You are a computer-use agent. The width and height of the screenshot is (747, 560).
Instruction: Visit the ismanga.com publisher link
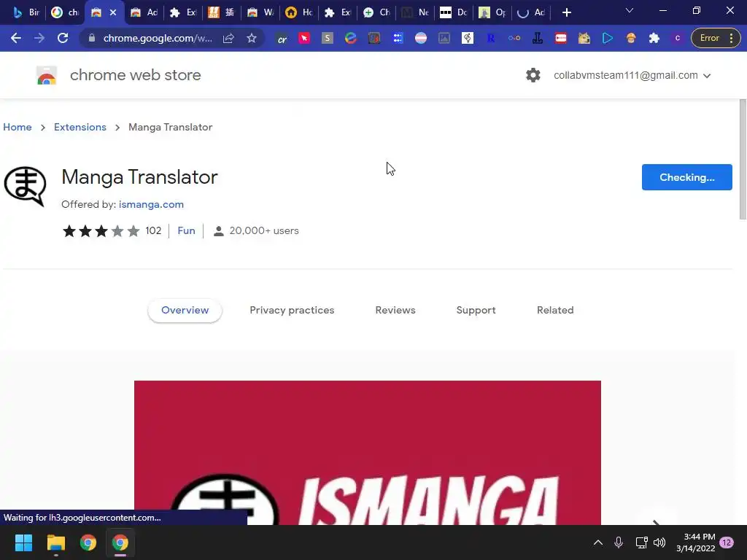pos(151,204)
